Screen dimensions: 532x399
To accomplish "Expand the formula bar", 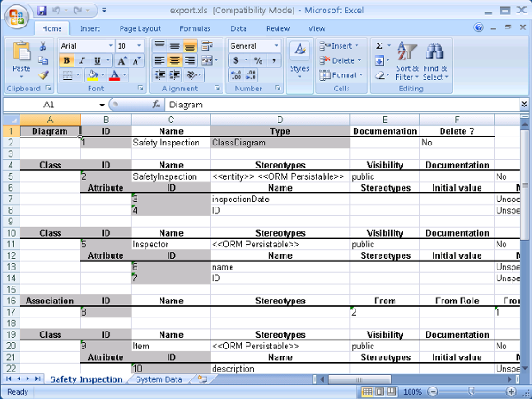I will pos(524,104).
